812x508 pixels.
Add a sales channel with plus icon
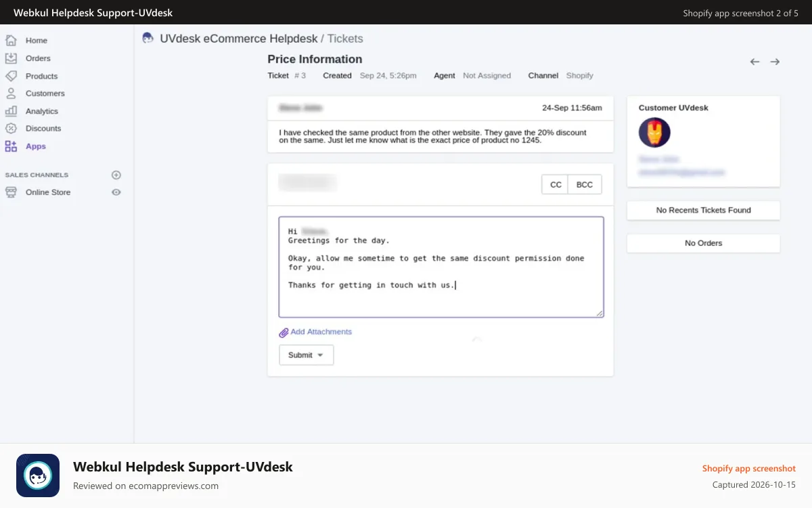pos(116,175)
